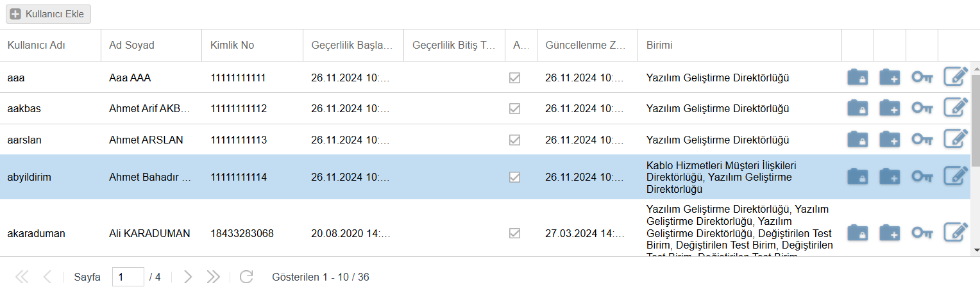Click the refresh icon in pager
This screenshot has height=296, width=980.
coord(246,277)
